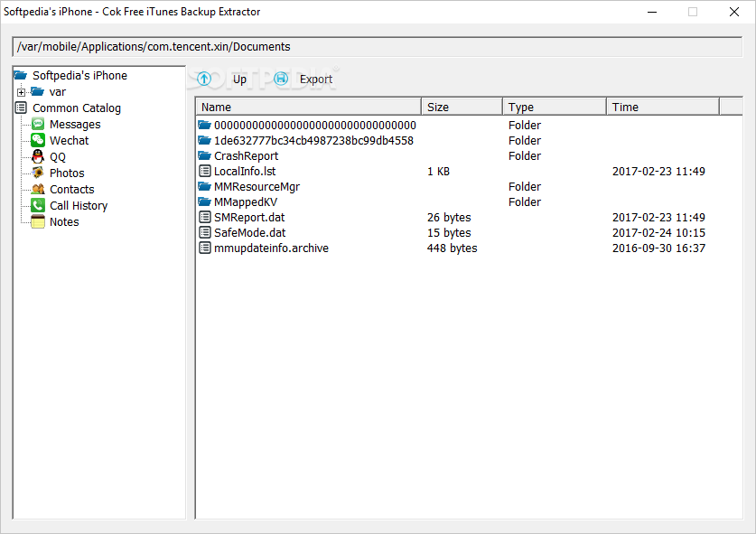
Task: Click the var folder icon in tree
Action: (x=38, y=91)
